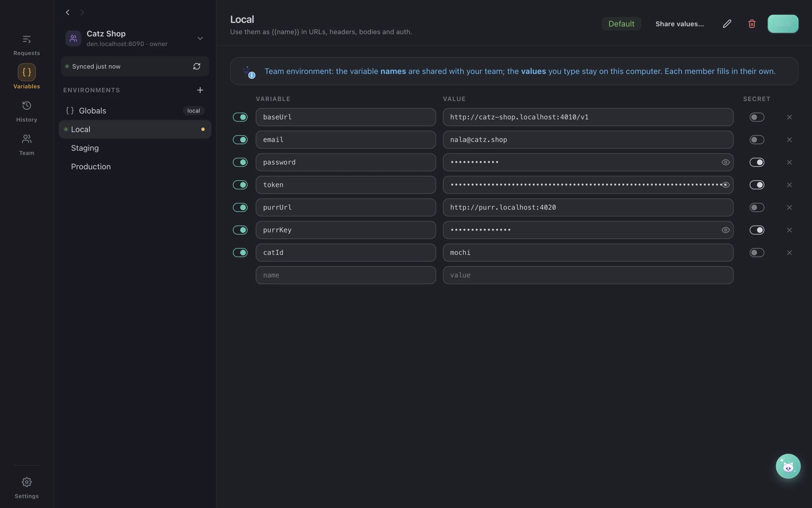Click Share values… button

pyautogui.click(x=679, y=24)
